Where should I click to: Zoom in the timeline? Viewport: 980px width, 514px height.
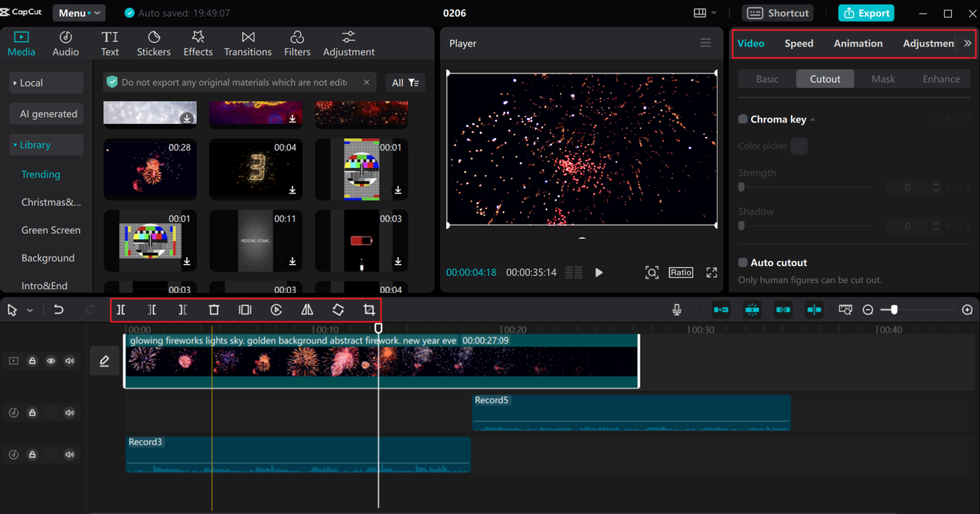point(968,310)
